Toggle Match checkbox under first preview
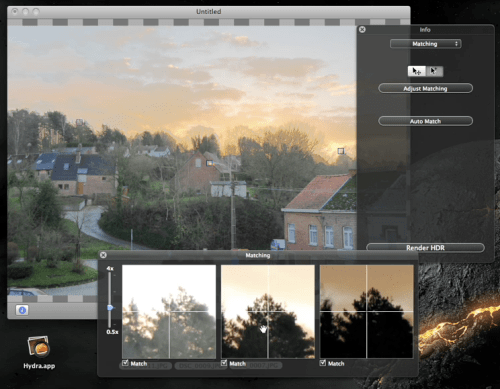 click(125, 363)
